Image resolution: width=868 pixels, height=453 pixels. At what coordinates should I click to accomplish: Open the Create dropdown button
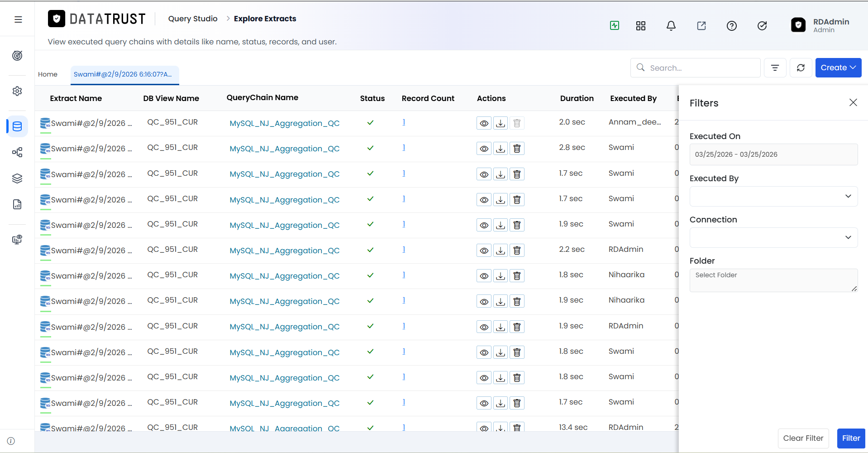(x=838, y=67)
